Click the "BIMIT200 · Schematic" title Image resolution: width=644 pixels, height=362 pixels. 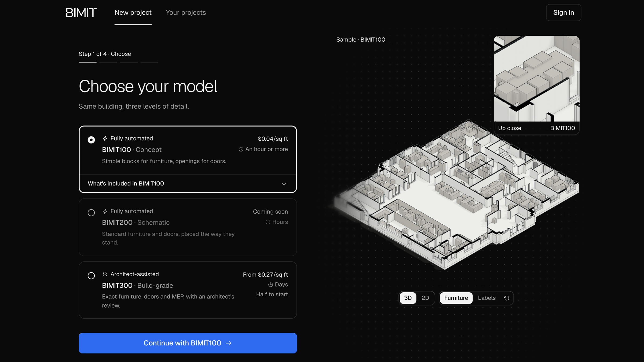136,222
